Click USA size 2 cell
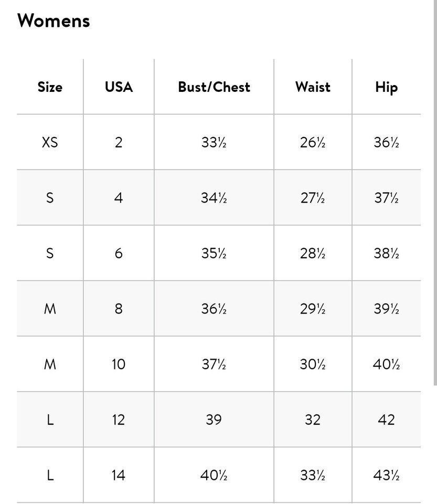The height and width of the screenshot is (504, 437). 119,142
